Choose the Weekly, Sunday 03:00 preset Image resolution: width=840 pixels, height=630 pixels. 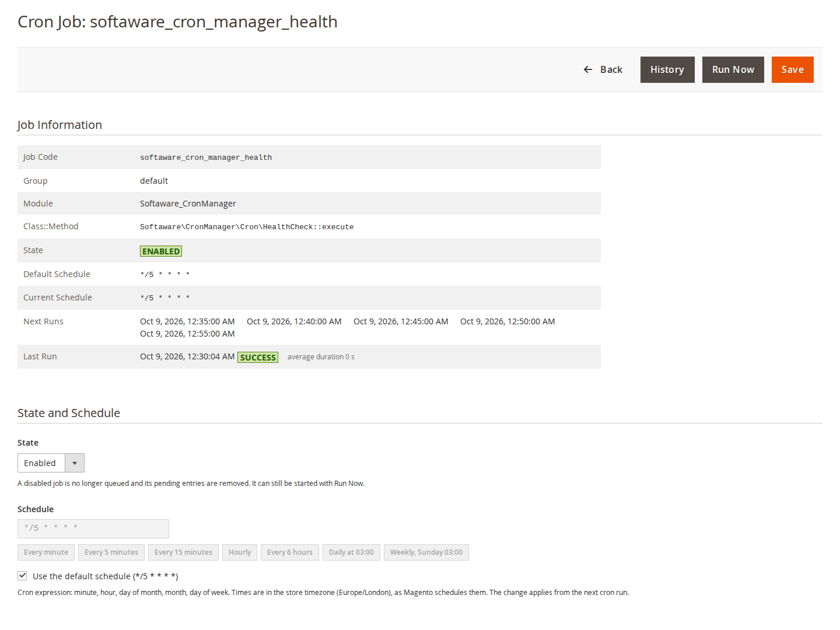pyautogui.click(x=426, y=552)
